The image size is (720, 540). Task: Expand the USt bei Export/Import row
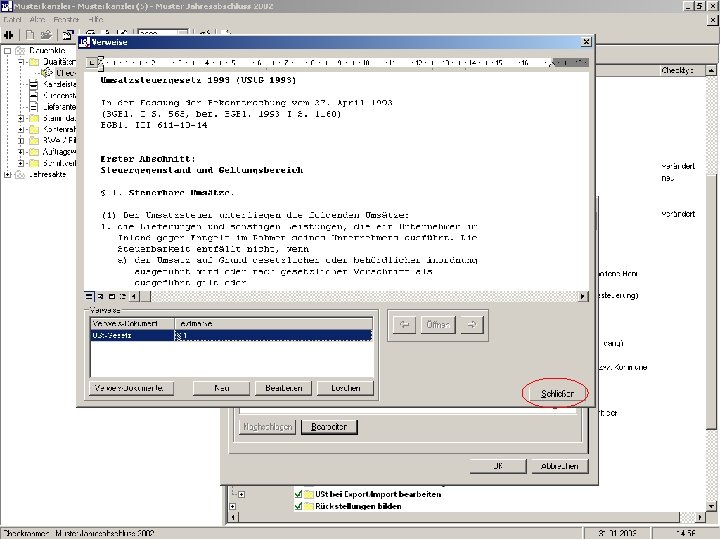pos(242,495)
